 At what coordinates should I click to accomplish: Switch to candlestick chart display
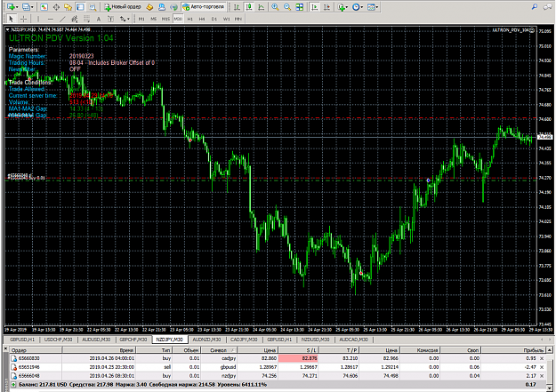click(x=249, y=7)
